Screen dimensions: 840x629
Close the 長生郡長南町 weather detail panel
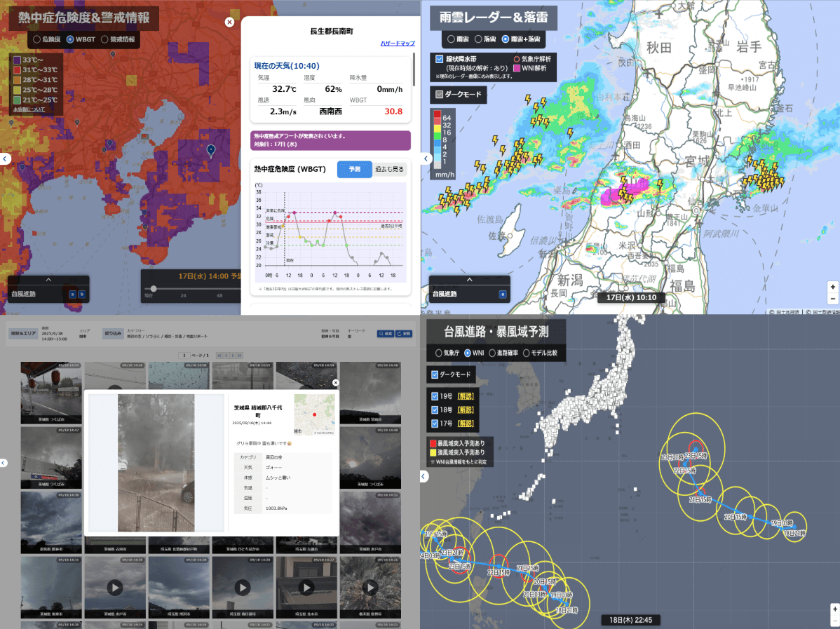click(229, 22)
